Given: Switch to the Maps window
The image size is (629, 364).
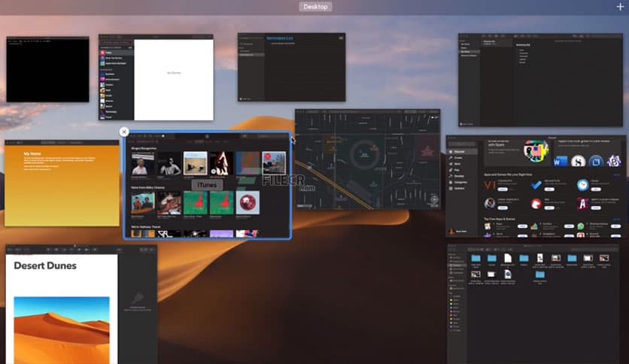Looking at the screenshot, I should tap(367, 159).
